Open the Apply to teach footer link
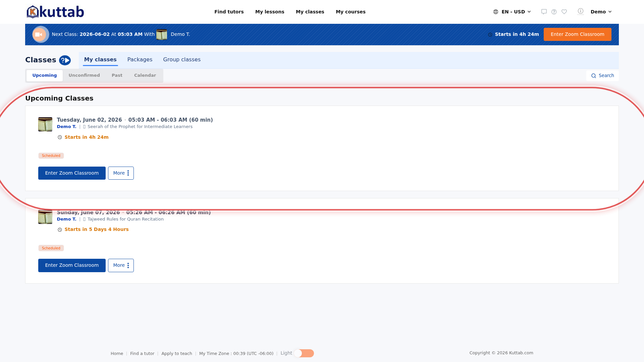The width and height of the screenshot is (644, 362). (x=177, y=354)
